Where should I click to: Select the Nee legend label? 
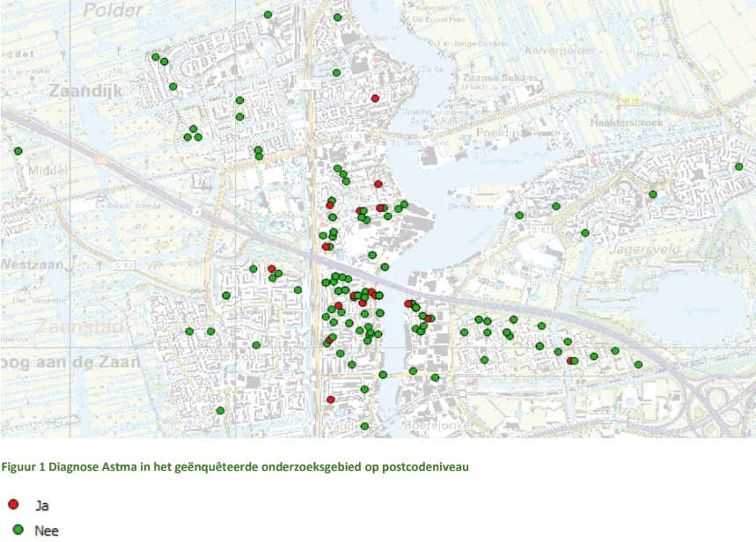pos(46,531)
